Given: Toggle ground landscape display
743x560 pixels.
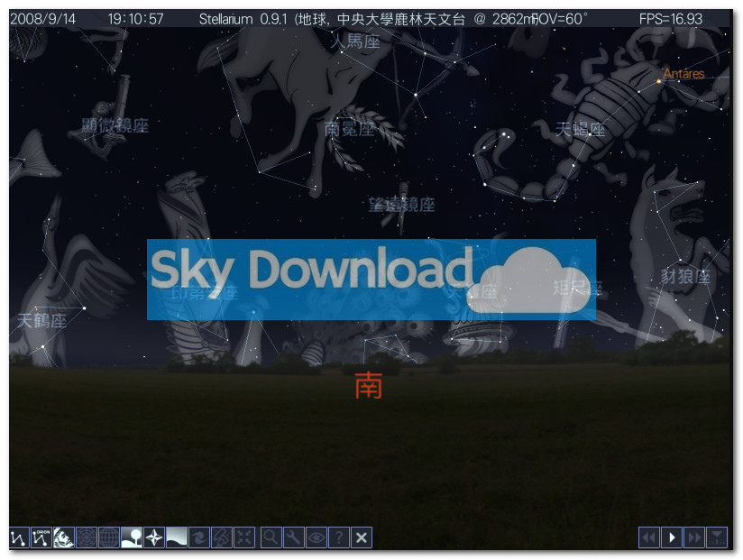Looking at the screenshot, I should pos(132,537).
